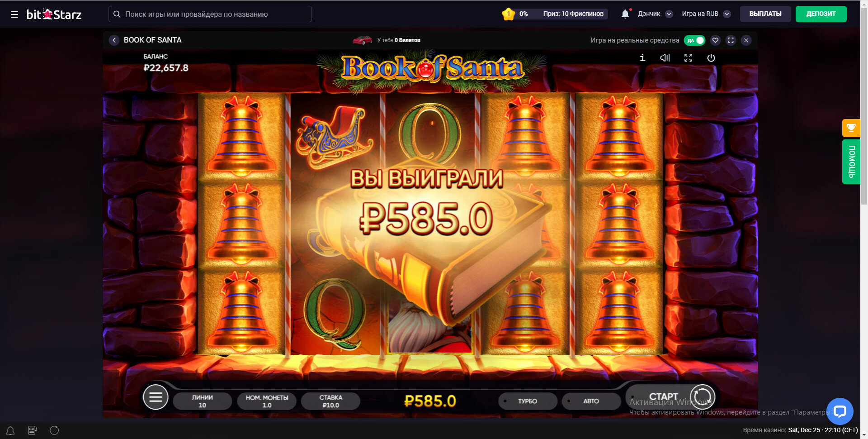Mute sound with the speaker icon

point(665,58)
